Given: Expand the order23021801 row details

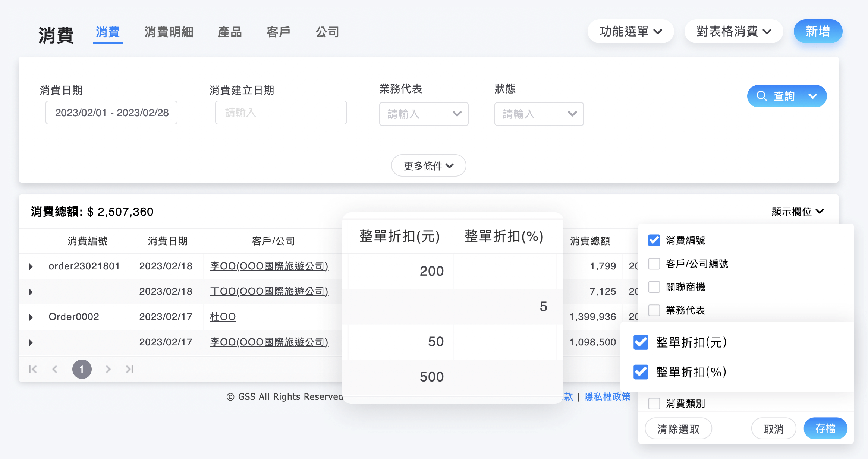Looking at the screenshot, I should (31, 266).
